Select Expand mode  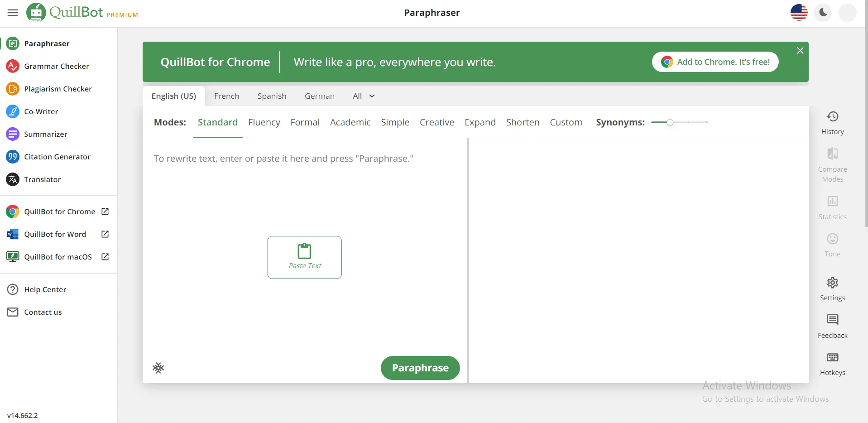pyautogui.click(x=480, y=122)
